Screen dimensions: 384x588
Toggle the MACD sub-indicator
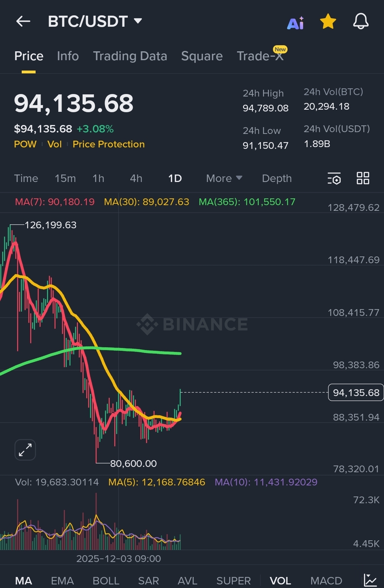click(326, 581)
